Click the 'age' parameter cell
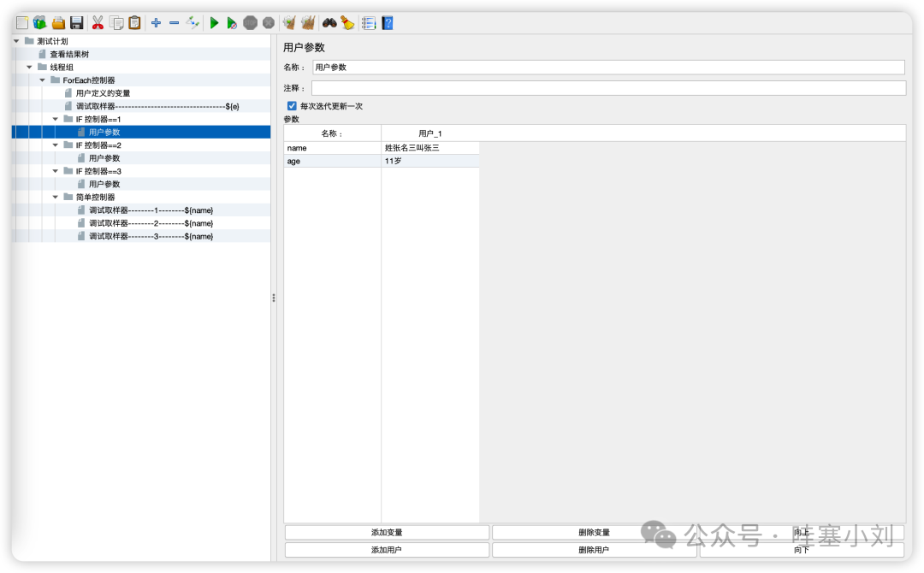 [x=332, y=161]
